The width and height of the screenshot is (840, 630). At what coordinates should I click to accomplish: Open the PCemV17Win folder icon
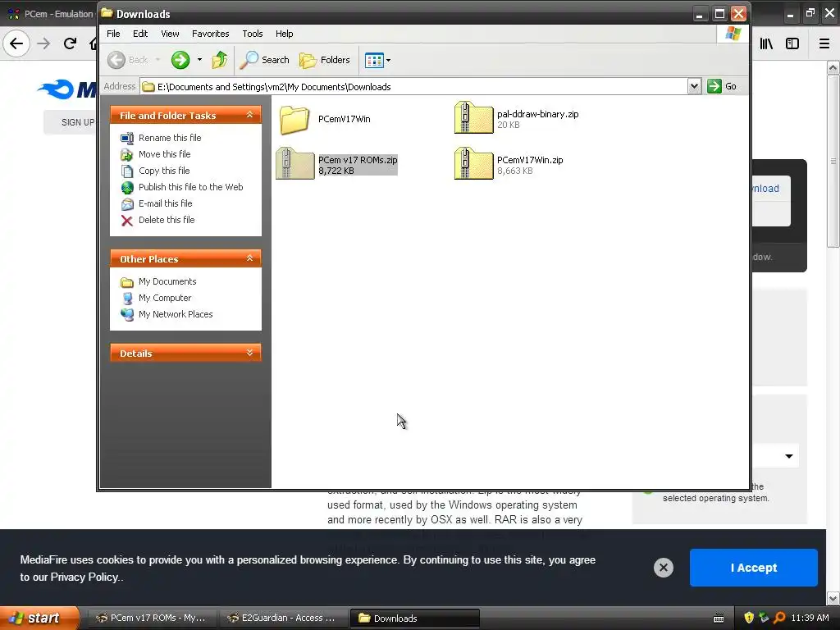point(294,119)
